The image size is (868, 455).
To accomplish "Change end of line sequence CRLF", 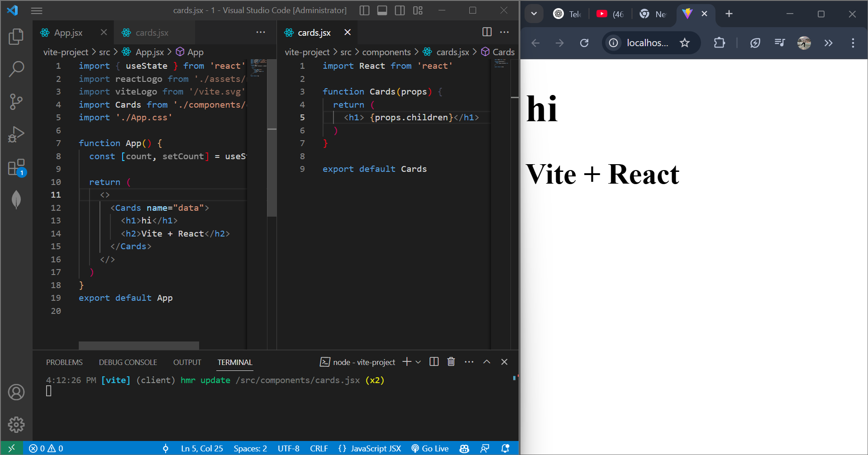I will click(x=319, y=448).
